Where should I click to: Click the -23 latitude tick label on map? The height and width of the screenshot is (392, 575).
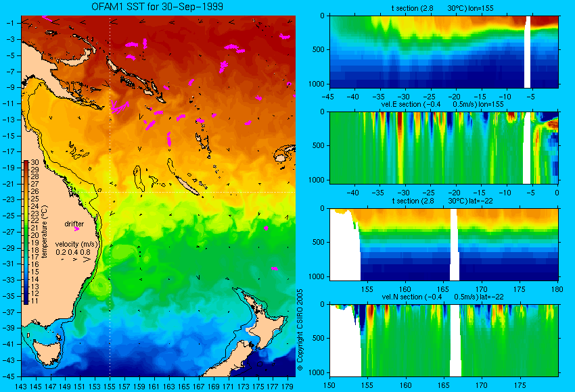coord(9,199)
